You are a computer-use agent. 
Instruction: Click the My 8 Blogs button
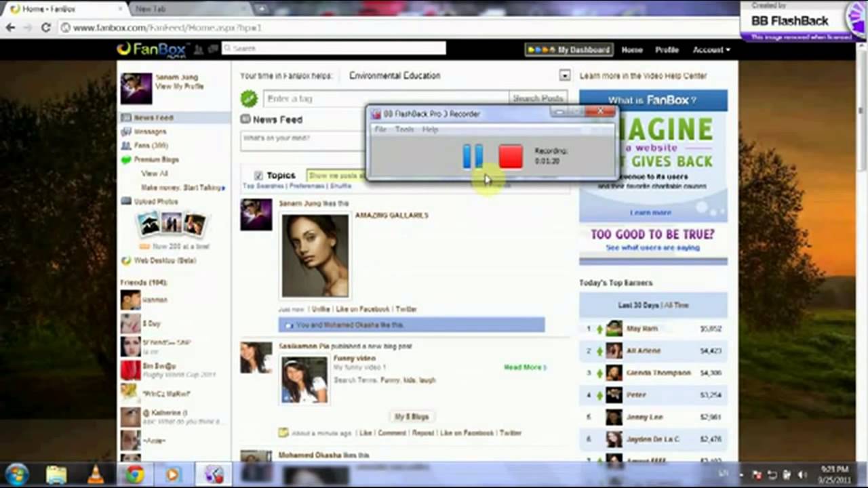(x=411, y=416)
